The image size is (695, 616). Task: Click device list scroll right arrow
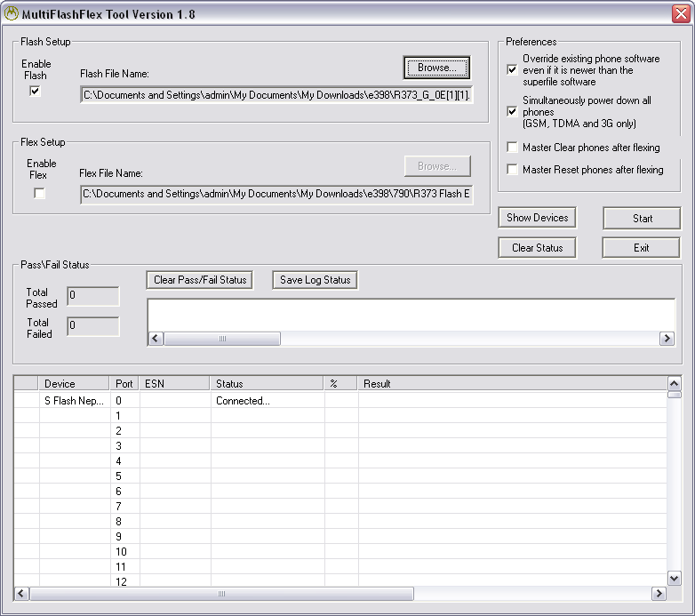659,594
